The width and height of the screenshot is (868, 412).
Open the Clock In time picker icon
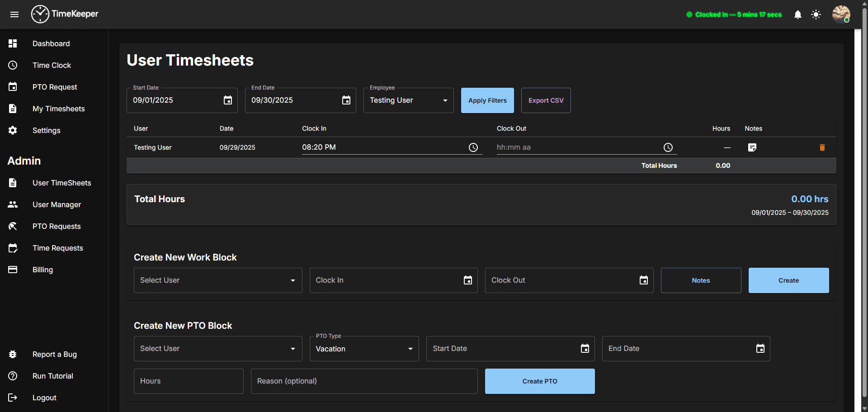pos(473,147)
